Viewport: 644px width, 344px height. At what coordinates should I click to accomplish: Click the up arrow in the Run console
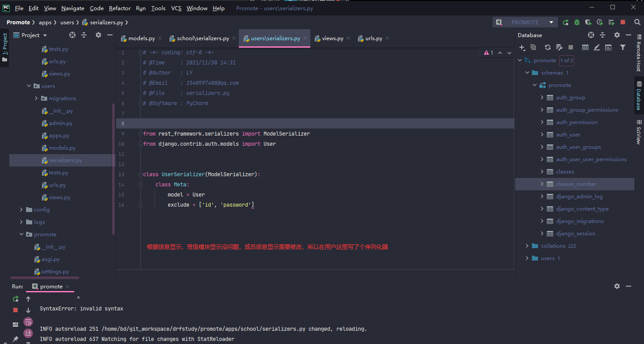(x=28, y=299)
